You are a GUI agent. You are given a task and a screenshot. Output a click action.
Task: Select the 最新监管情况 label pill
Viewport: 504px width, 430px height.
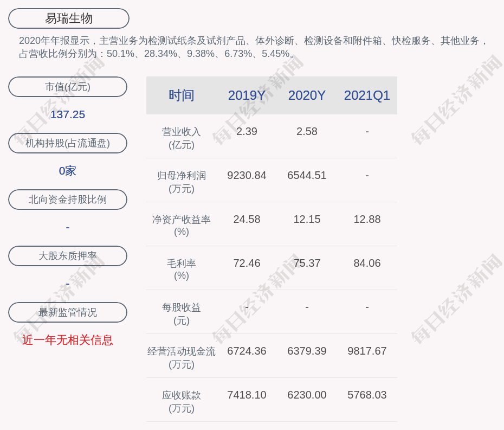(x=68, y=312)
